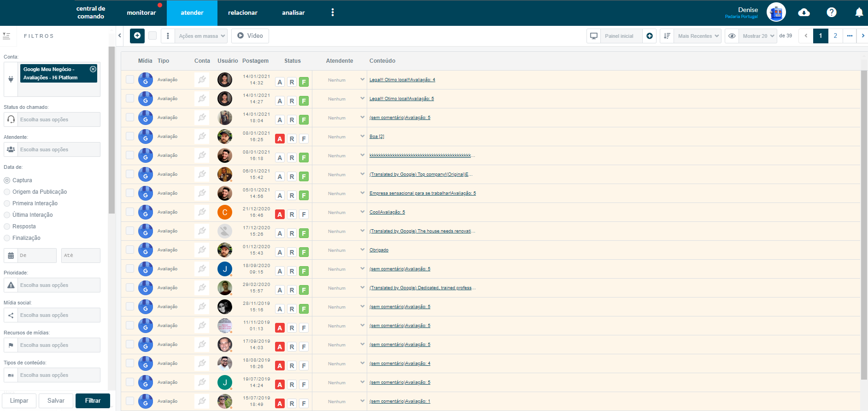Click the F status on 21/12/2020 row
Viewport: 868px width, 411px height.
[x=304, y=214]
